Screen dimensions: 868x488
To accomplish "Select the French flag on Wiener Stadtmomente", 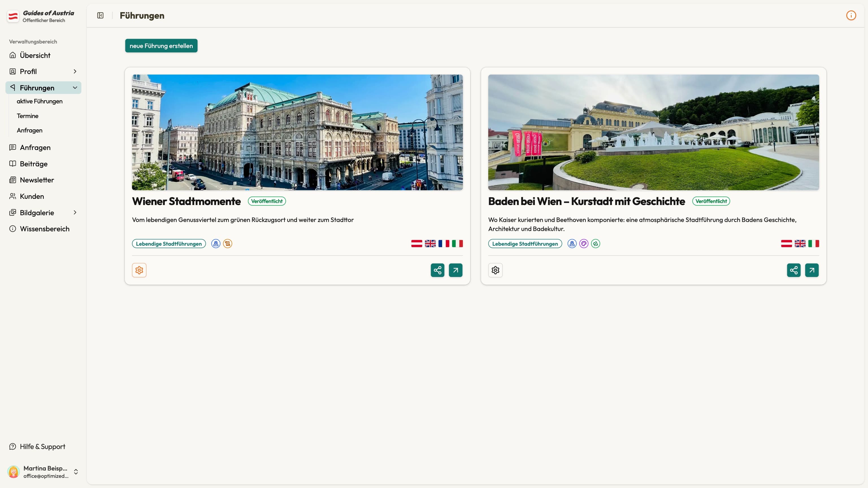I will point(444,243).
